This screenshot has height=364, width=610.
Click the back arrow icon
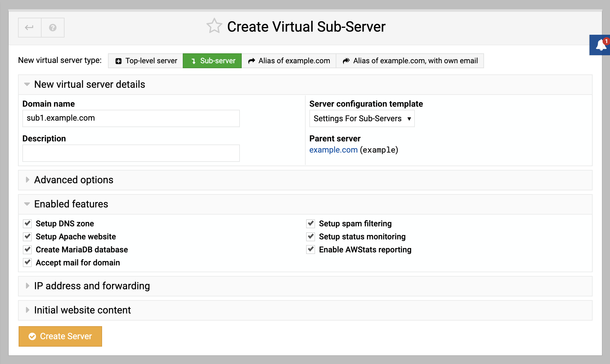point(29,28)
